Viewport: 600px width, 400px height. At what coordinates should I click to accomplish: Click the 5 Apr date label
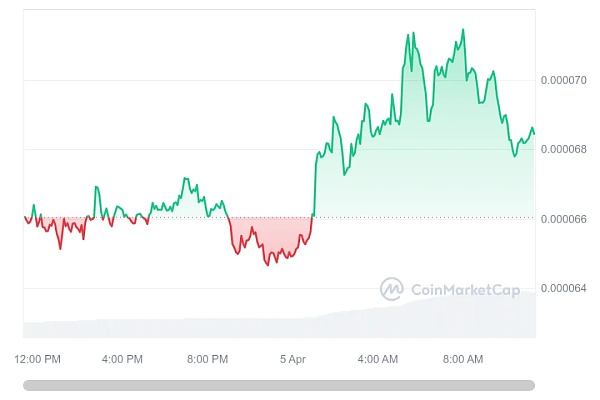click(293, 358)
